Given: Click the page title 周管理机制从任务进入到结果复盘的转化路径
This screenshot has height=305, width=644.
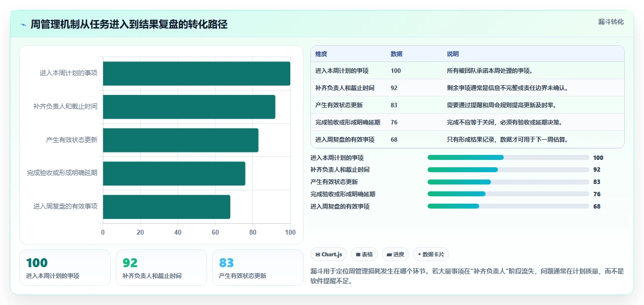Looking at the screenshot, I should tap(129, 25).
